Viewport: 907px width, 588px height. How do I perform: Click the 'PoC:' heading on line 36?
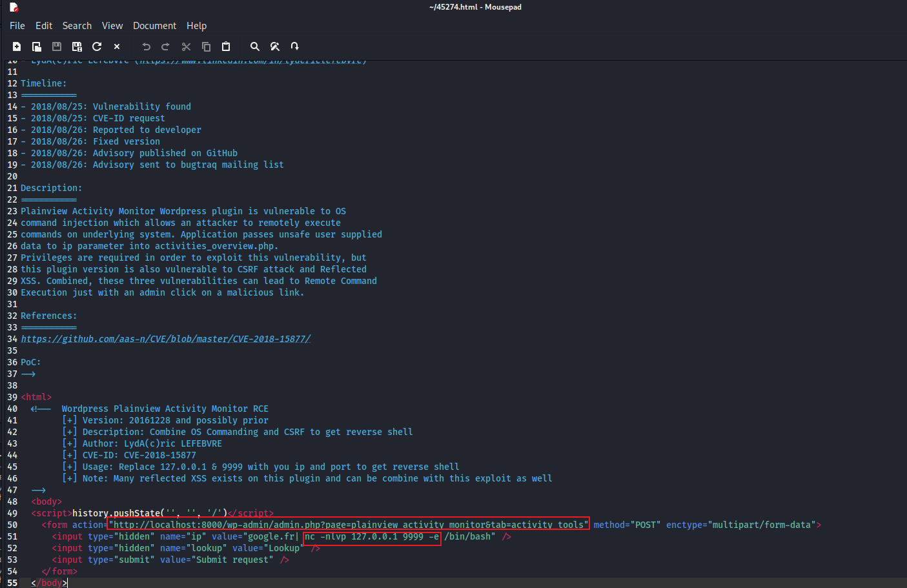(30, 362)
